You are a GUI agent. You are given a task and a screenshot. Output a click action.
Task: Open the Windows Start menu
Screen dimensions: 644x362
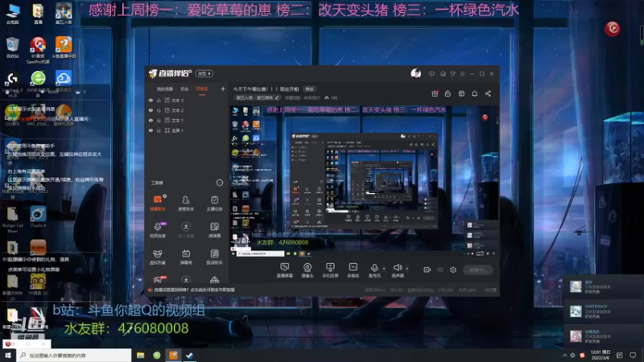coord(8,356)
